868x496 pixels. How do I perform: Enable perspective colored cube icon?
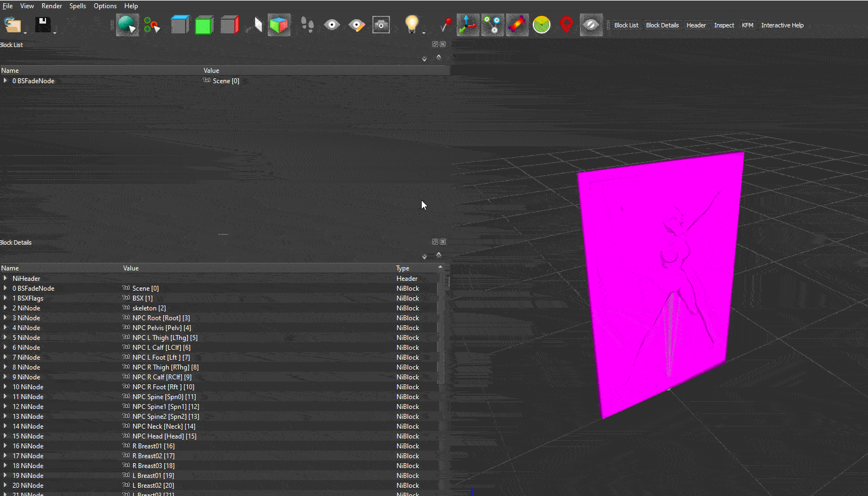[x=279, y=25]
